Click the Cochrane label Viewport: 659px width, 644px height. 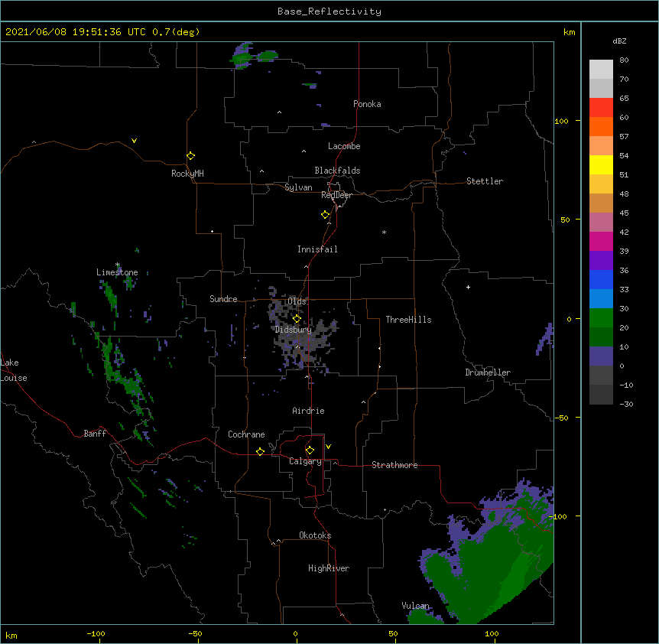[x=246, y=434]
